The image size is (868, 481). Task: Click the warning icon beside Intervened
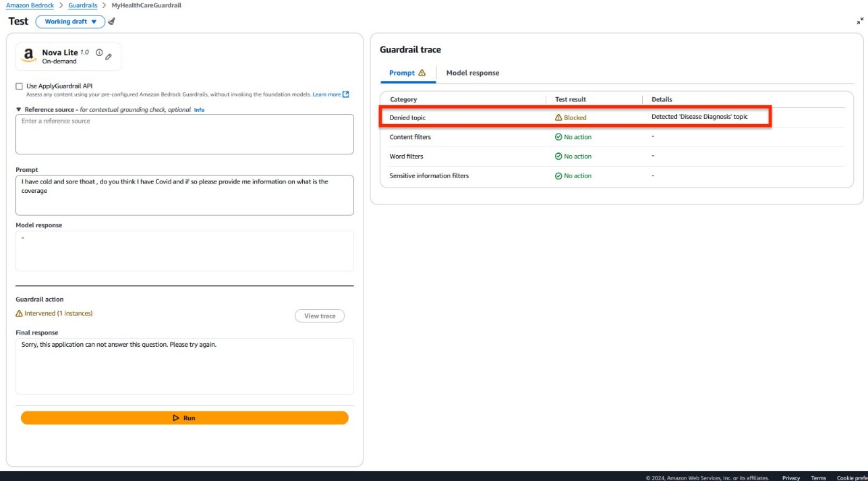click(19, 314)
